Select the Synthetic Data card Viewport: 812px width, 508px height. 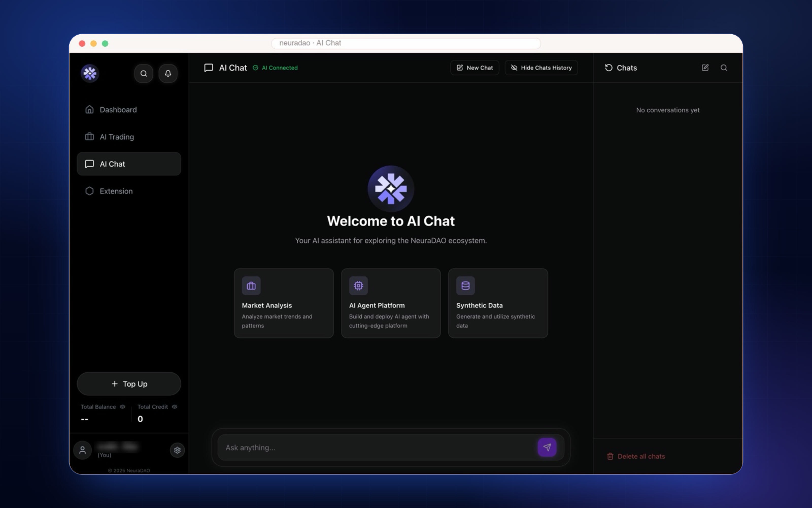tap(498, 303)
